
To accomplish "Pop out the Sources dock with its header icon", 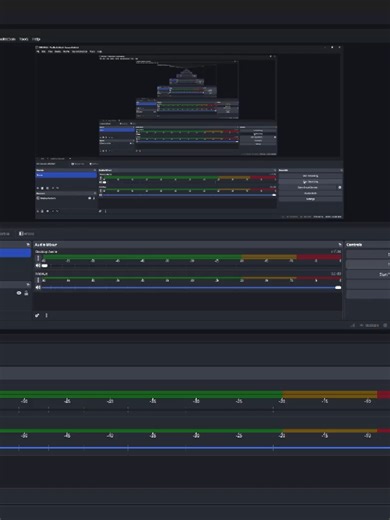I will (28, 284).
